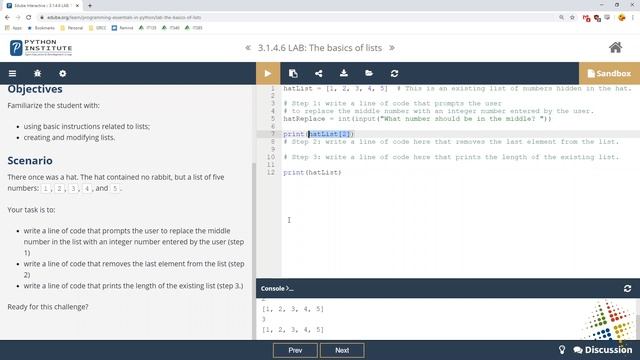The height and width of the screenshot is (360, 640).
Task: Click the reset/refresh icon in editor toolbar
Action: 394,73
